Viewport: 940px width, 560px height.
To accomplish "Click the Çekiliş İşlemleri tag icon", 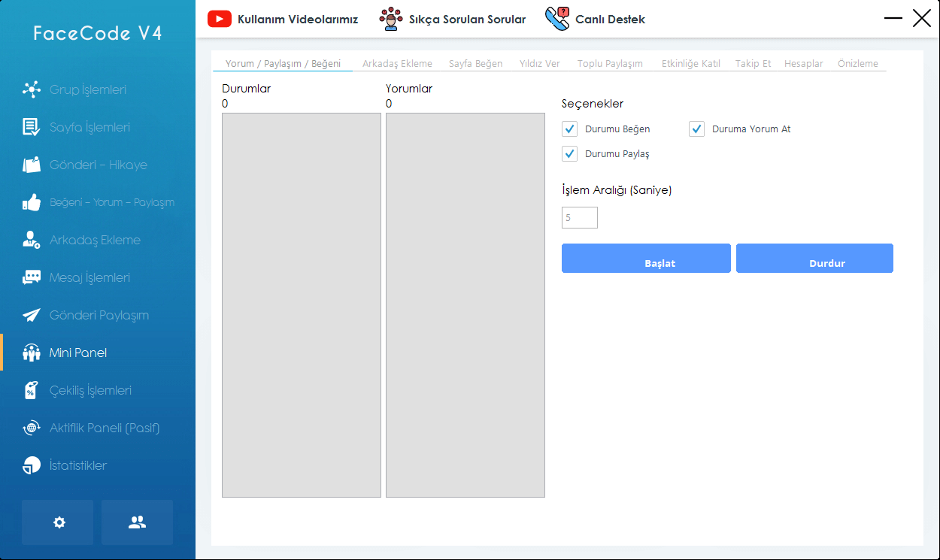I will (32, 390).
